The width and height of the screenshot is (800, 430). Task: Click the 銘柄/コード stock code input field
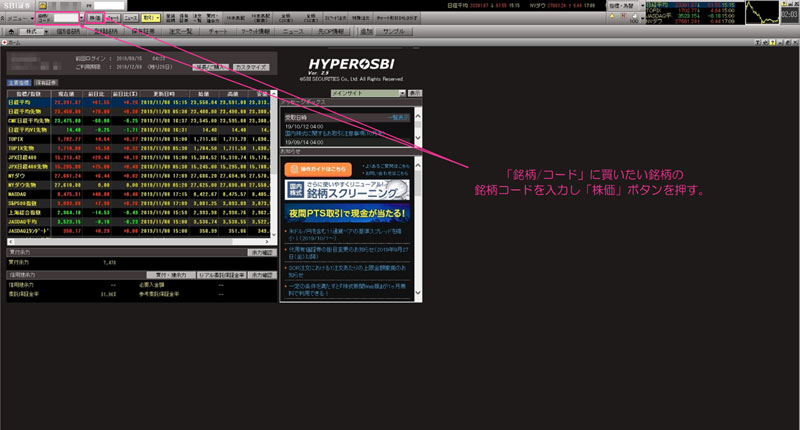tap(66, 18)
